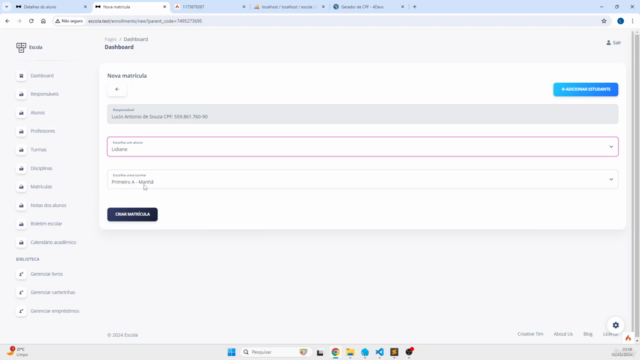The image size is (640, 360).
Task: Click the Boletim escolar icon
Action: point(21,224)
